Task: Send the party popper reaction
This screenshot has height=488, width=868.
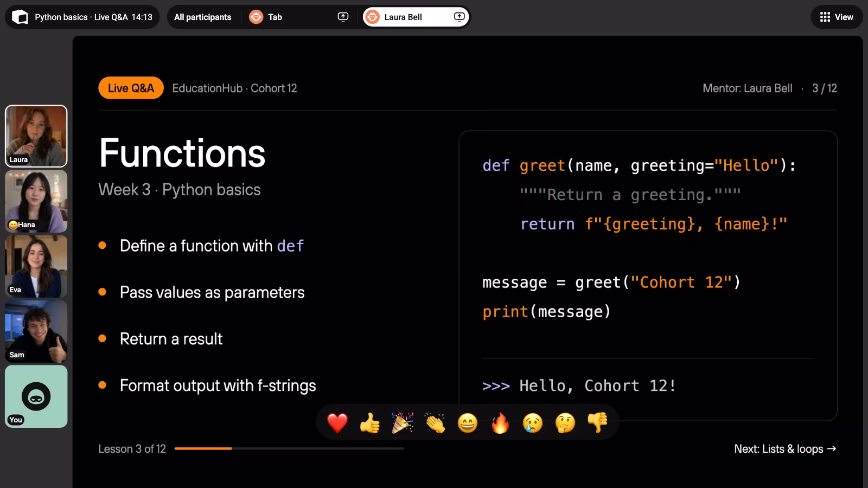Action: pos(403,422)
